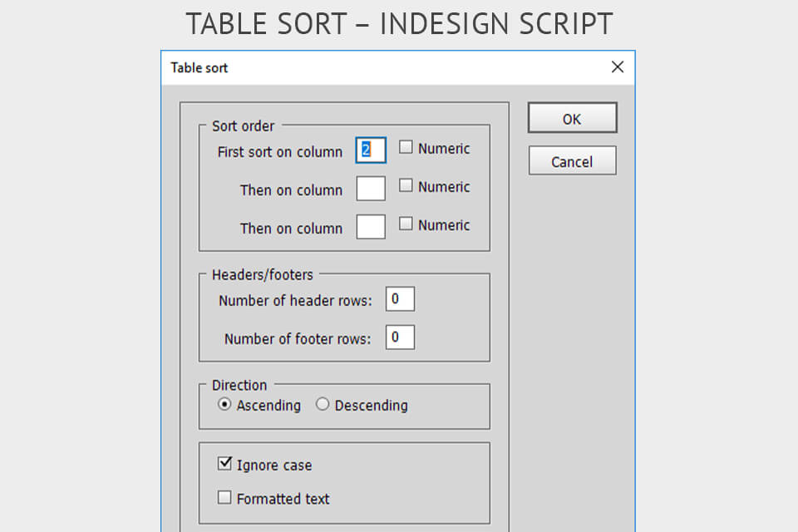Click the First sort on column field
This screenshot has width=798, height=532.
click(371, 150)
